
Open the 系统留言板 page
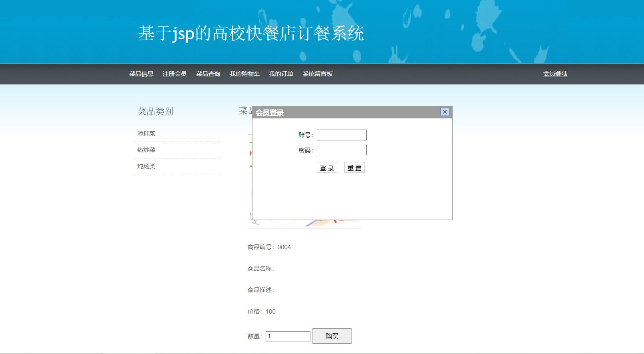pos(318,74)
